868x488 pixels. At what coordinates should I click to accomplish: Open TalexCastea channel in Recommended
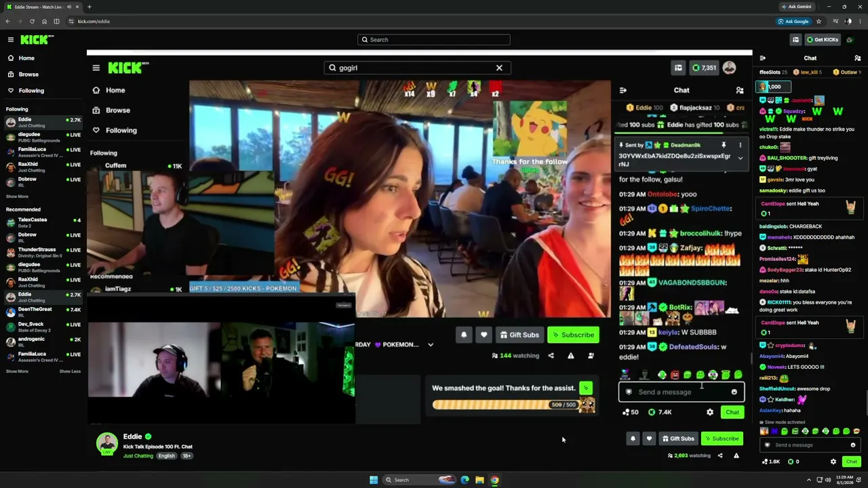(43, 222)
